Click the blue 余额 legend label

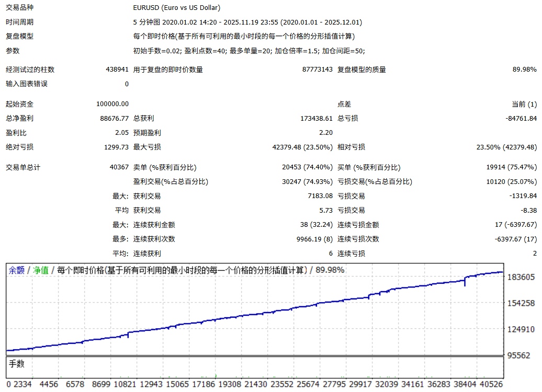click(x=16, y=270)
